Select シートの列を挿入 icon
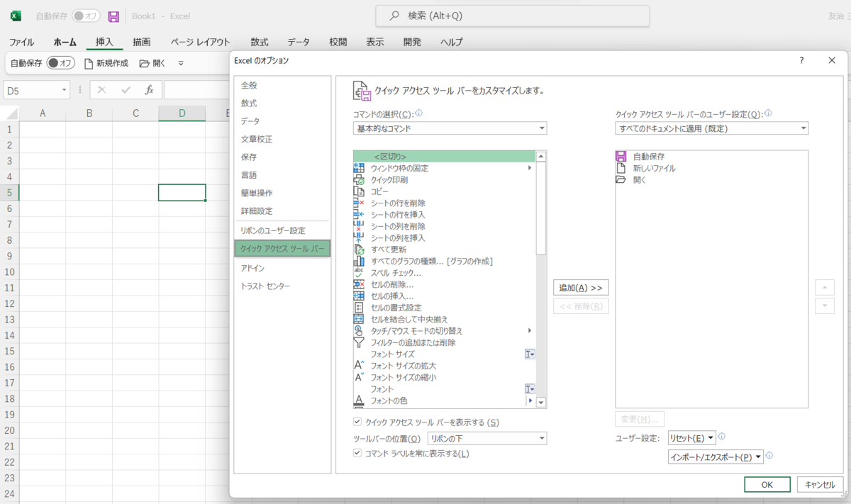851x504 pixels. 359,237
